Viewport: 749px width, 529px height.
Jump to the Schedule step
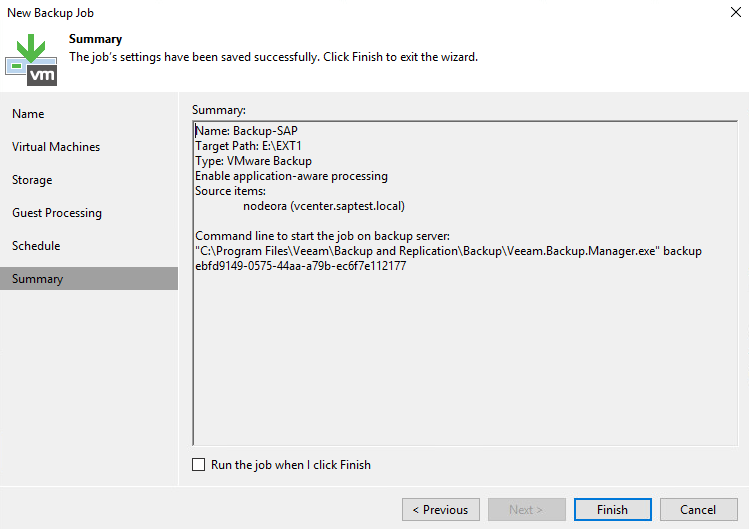pyautogui.click(x=36, y=246)
